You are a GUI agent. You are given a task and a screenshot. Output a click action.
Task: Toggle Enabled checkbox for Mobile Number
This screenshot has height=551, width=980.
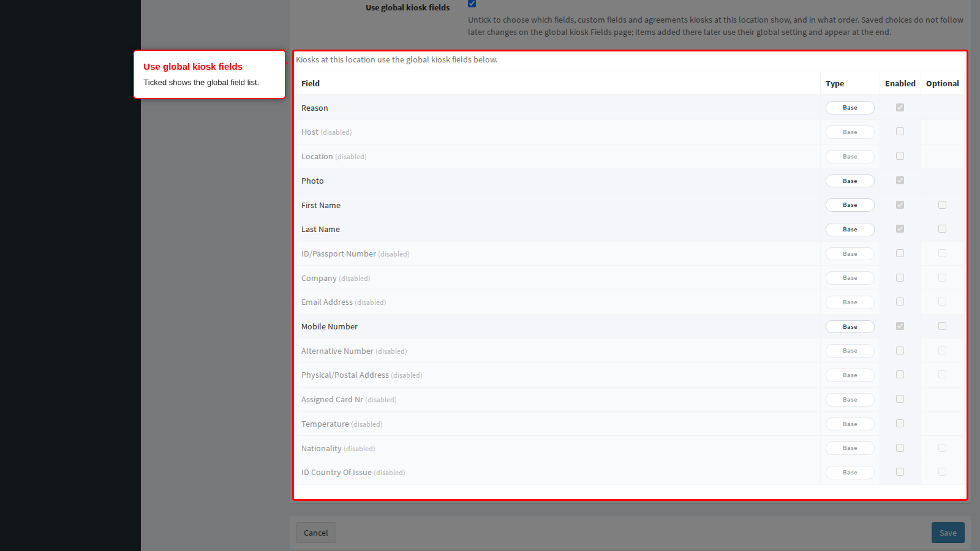(x=900, y=326)
